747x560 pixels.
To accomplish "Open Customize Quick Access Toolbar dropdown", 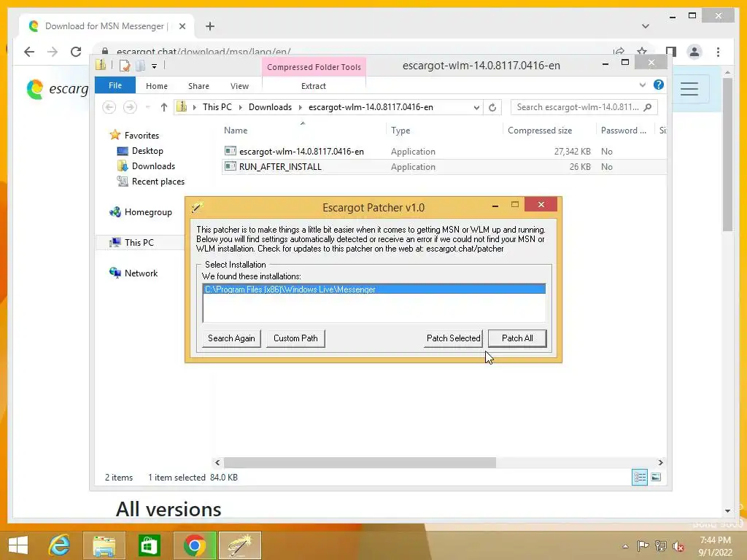I will [x=155, y=66].
